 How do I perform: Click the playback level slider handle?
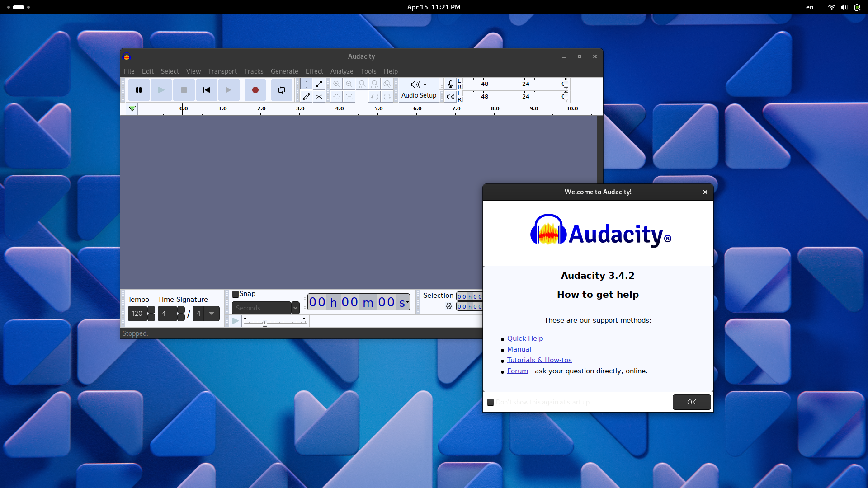pyautogui.click(x=565, y=96)
